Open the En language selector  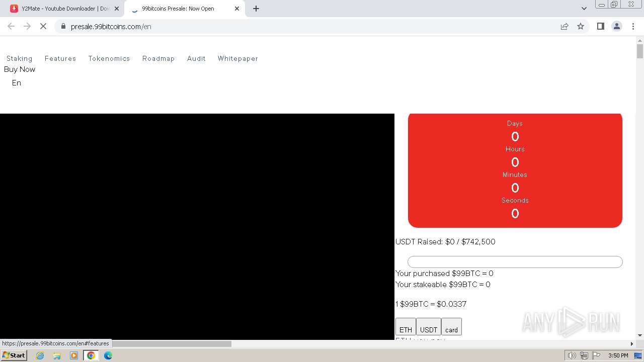(x=17, y=83)
